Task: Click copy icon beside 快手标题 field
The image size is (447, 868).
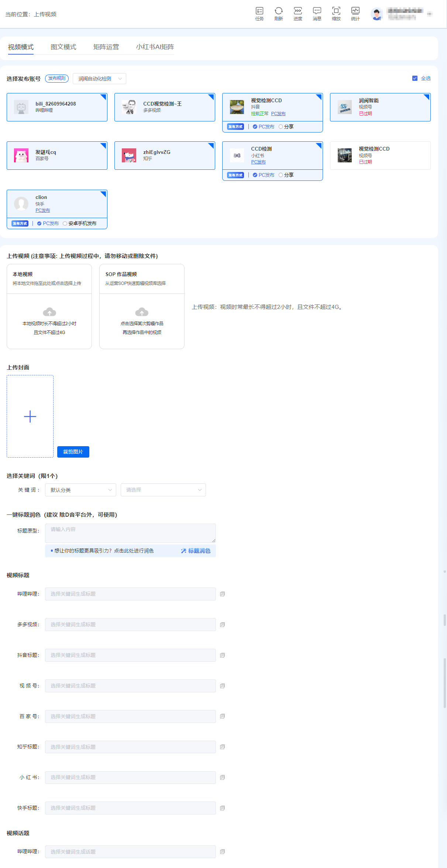Action: pyautogui.click(x=222, y=808)
